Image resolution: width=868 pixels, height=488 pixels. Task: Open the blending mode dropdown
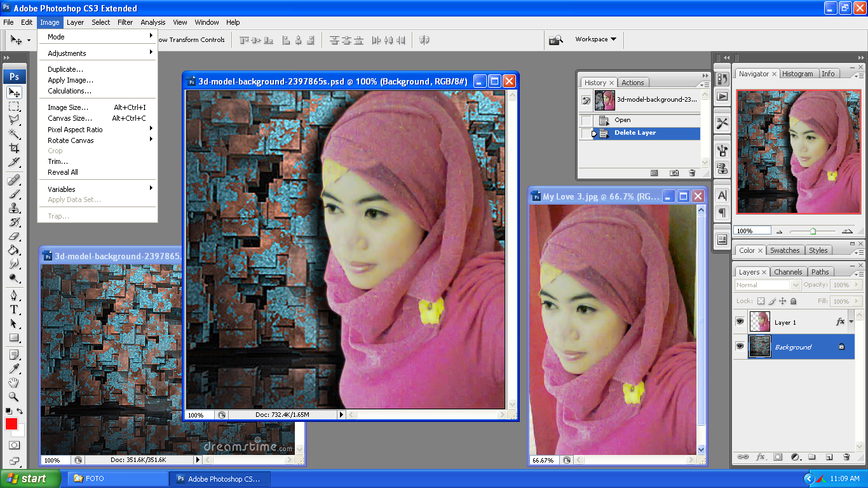click(795, 285)
